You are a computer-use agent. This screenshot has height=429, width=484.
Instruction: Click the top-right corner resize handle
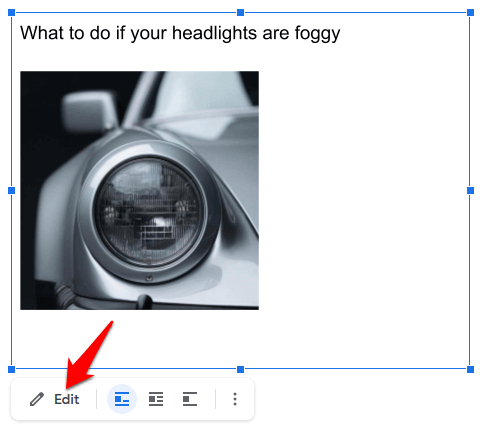click(470, 13)
